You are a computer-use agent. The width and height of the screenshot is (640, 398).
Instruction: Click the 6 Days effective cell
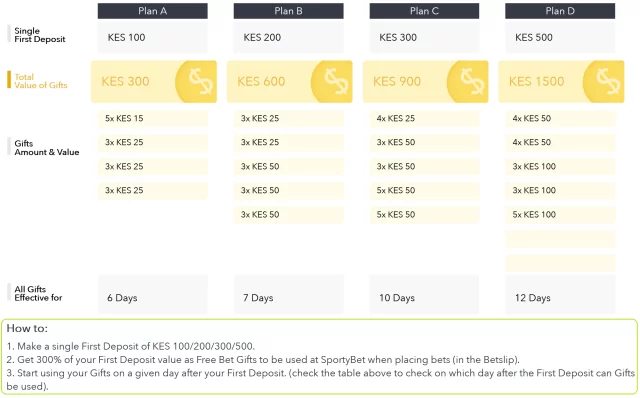(x=153, y=294)
